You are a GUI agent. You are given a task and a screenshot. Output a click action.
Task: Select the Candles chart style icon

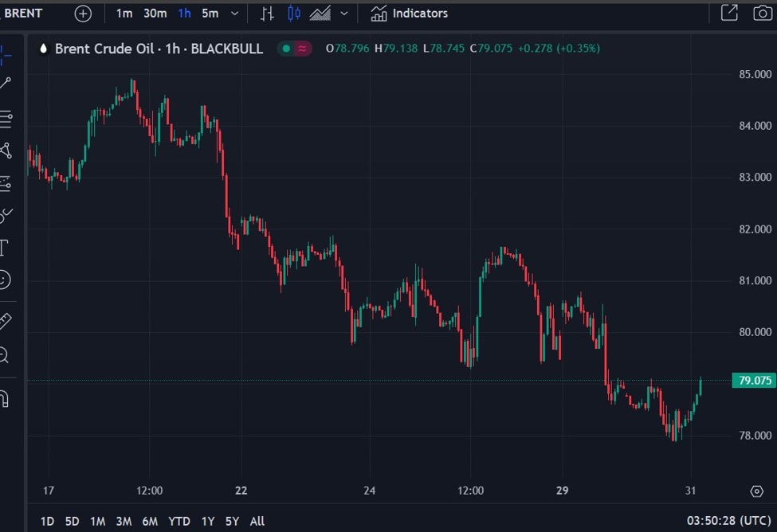coord(294,14)
